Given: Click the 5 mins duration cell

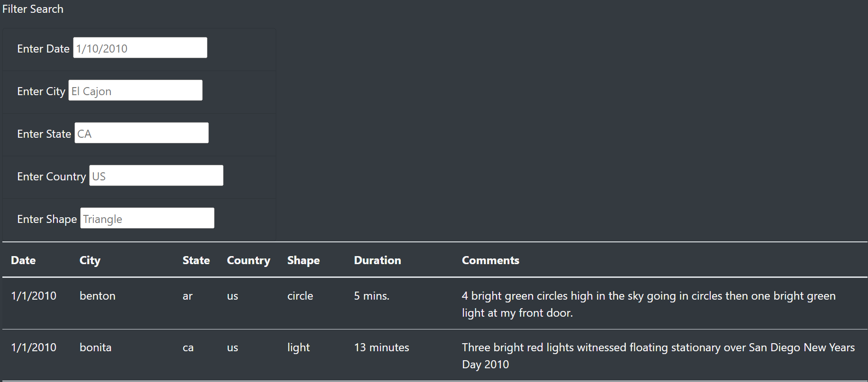Looking at the screenshot, I should [x=371, y=295].
